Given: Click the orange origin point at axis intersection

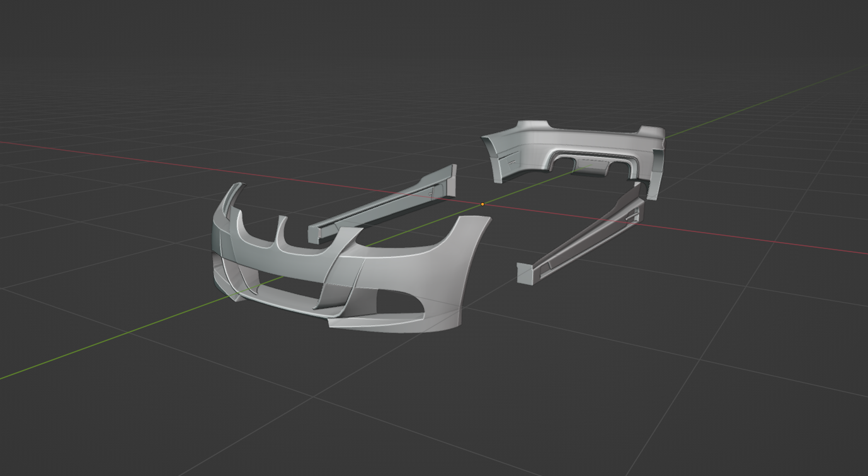Looking at the screenshot, I should pyautogui.click(x=483, y=204).
